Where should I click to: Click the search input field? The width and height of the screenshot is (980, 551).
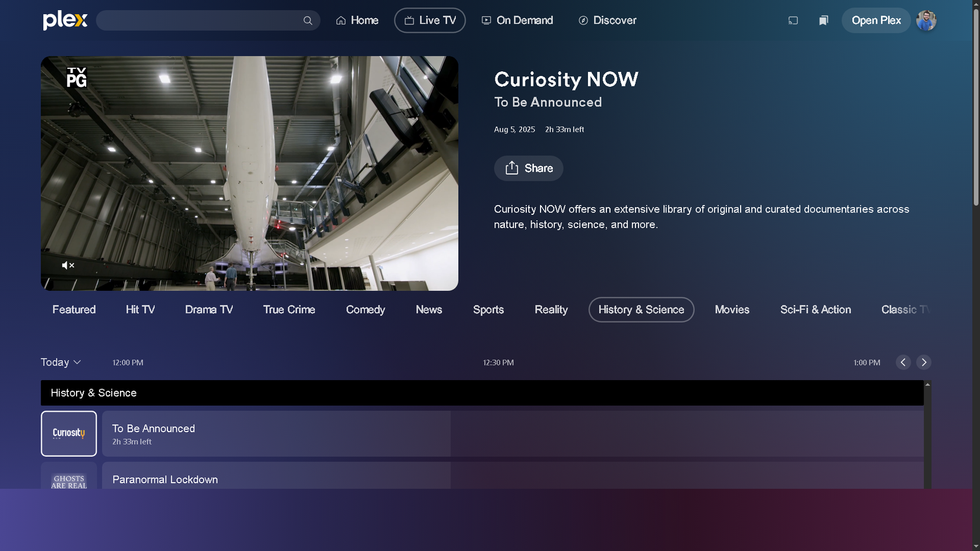[x=202, y=20]
